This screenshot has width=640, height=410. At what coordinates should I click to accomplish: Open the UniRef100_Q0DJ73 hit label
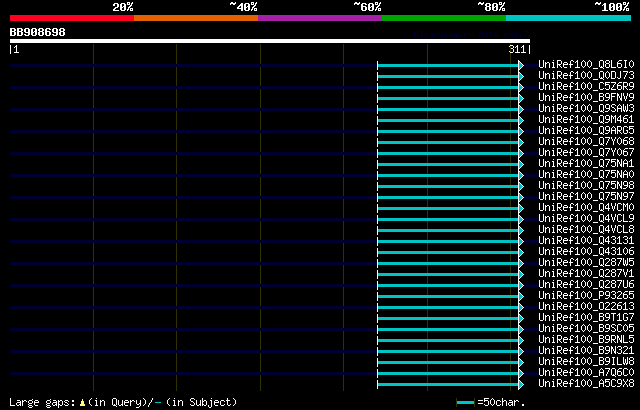pyautogui.click(x=586, y=75)
